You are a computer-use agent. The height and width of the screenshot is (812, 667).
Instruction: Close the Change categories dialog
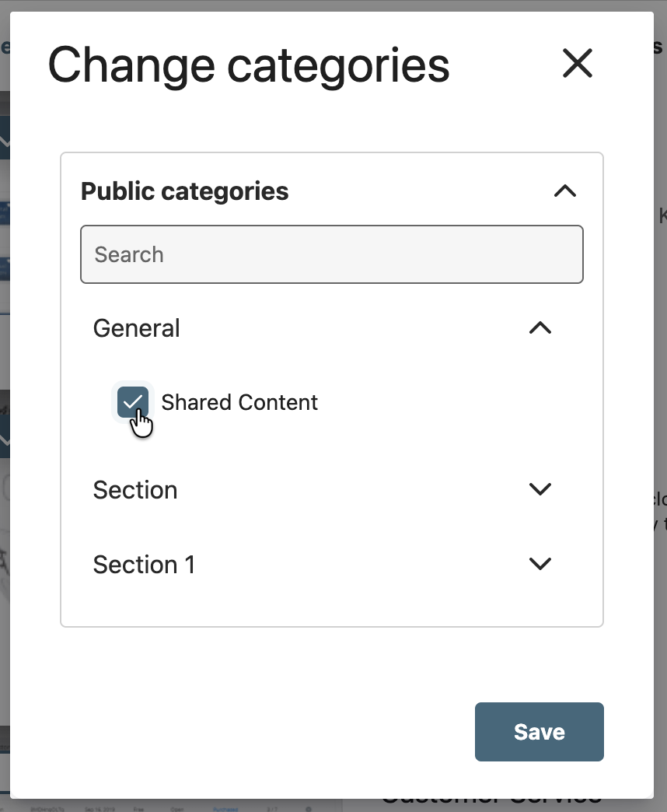pyautogui.click(x=577, y=64)
